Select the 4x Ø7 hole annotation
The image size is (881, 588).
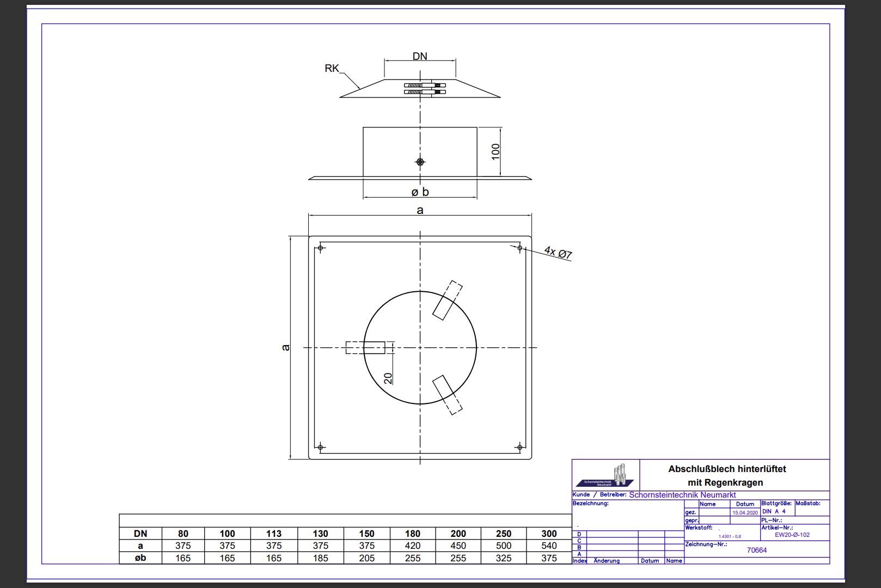point(558,253)
